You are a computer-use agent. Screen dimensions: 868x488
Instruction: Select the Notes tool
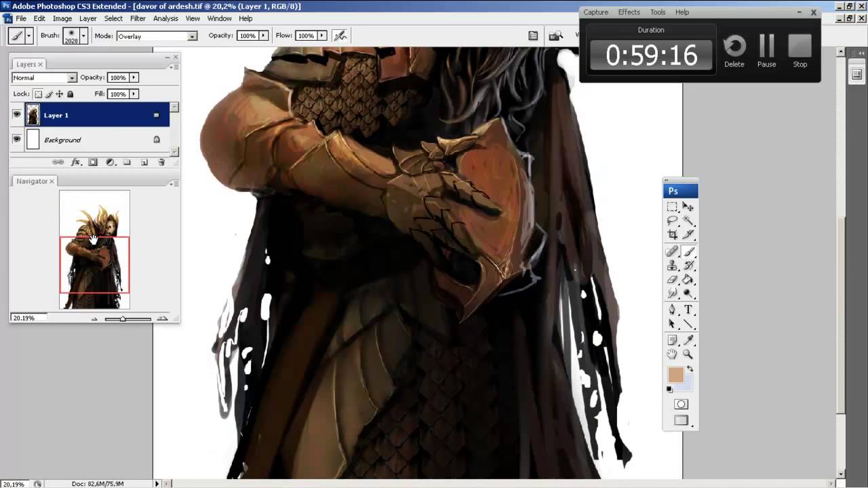coord(672,340)
